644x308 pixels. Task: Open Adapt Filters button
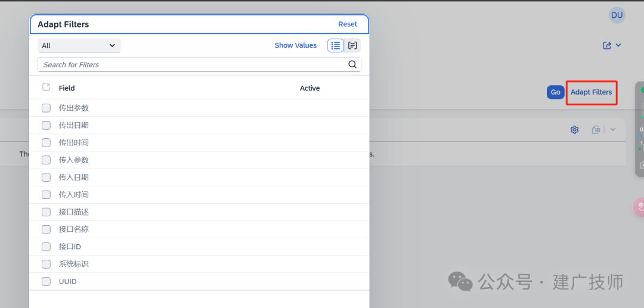[x=591, y=92]
